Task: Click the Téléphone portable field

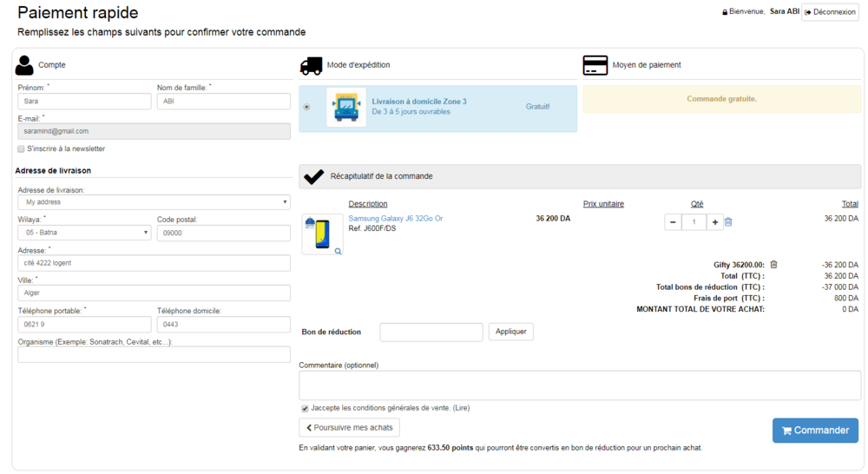Action: [84, 325]
